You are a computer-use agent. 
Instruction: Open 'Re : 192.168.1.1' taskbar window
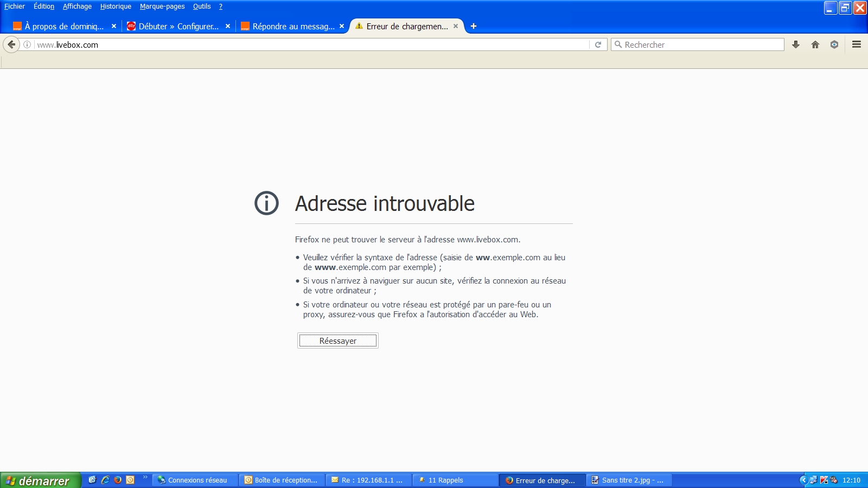(369, 480)
